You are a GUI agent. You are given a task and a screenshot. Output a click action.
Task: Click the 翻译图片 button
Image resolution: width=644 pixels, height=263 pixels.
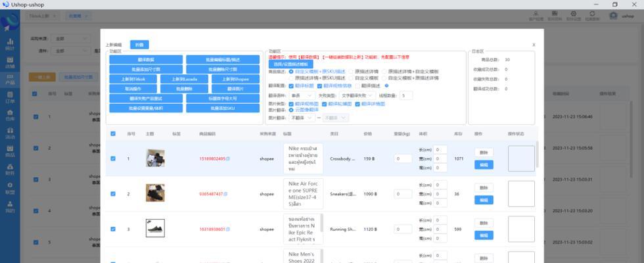pos(235,88)
